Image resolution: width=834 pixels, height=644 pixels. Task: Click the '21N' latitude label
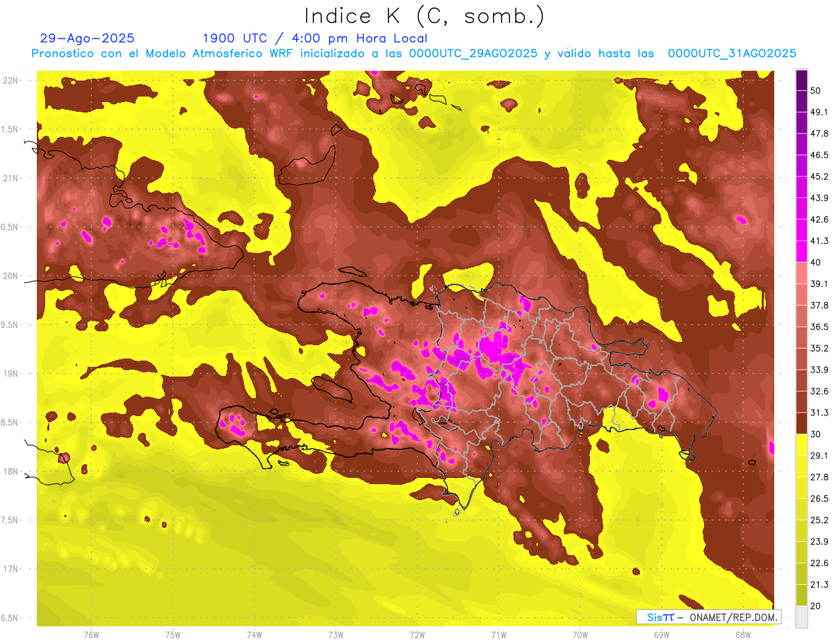(10, 178)
